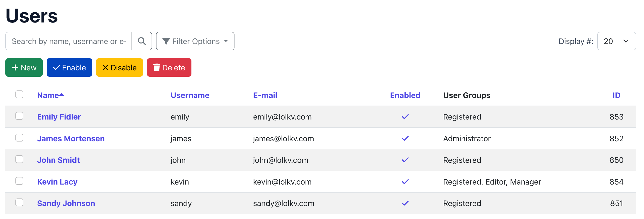The width and height of the screenshot is (644, 219).
Task: Click the search magnifier icon
Action: pos(142,41)
